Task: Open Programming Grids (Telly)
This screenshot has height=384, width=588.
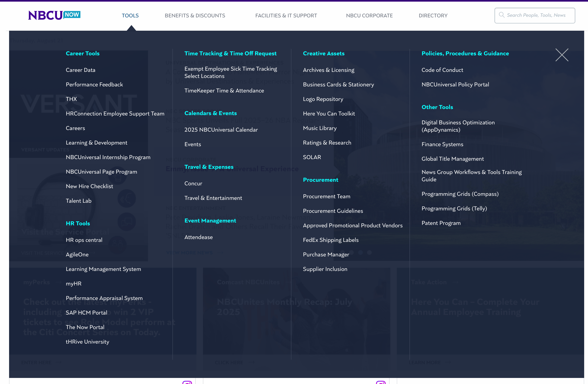Action: [454, 209]
